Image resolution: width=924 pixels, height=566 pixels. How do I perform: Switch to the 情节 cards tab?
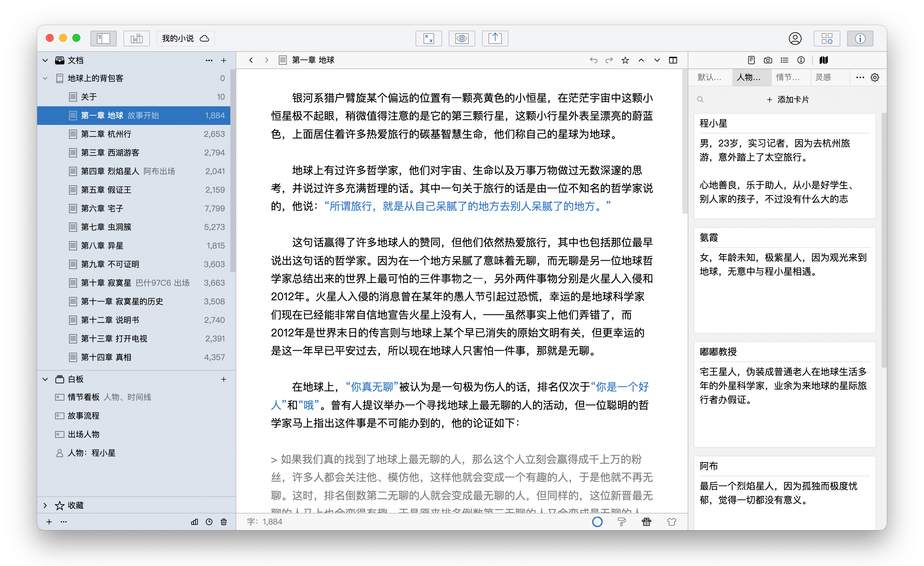[791, 77]
